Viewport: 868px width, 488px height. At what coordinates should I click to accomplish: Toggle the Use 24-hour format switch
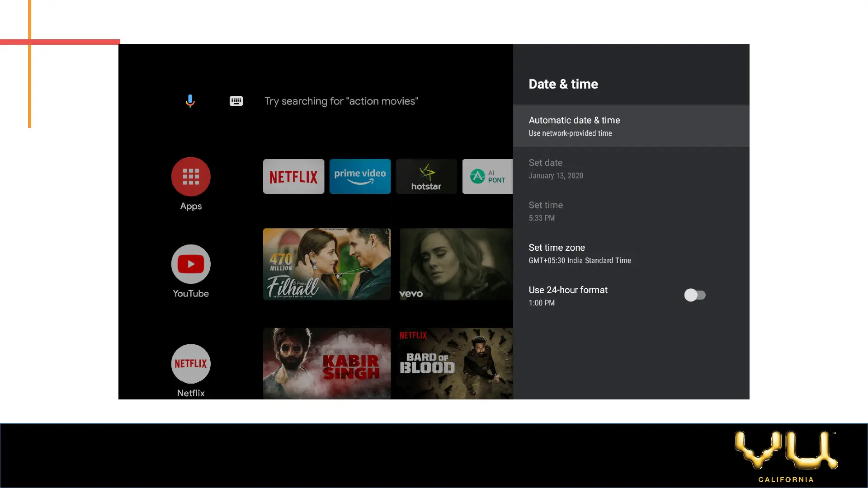[x=694, y=295]
